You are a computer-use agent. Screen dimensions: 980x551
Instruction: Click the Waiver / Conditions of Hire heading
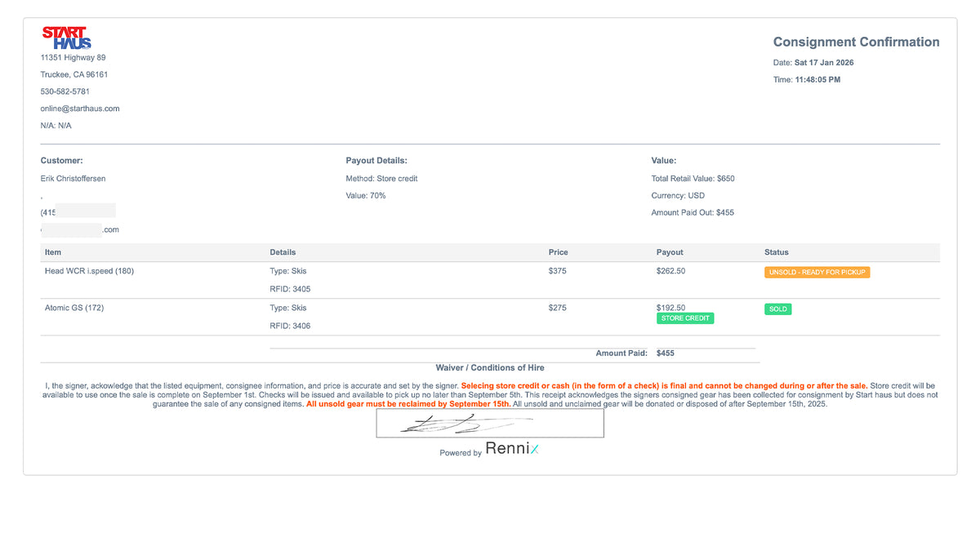click(x=490, y=367)
